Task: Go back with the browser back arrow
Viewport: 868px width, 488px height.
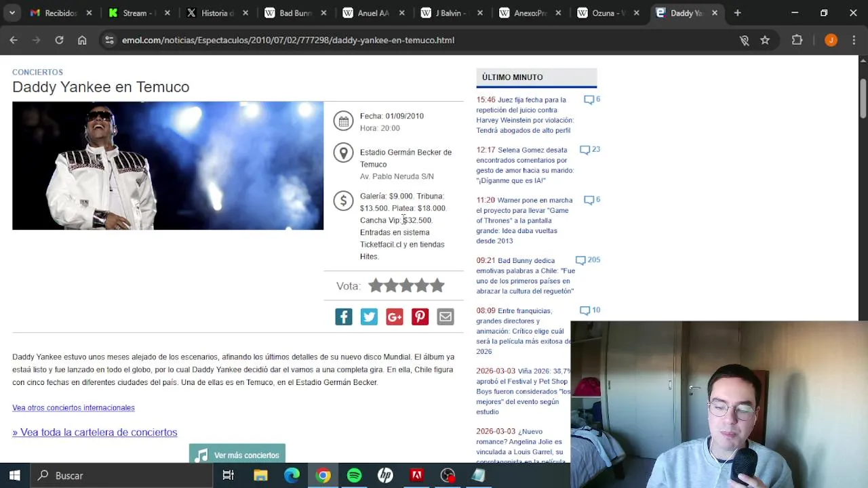Action: pyautogui.click(x=14, y=40)
